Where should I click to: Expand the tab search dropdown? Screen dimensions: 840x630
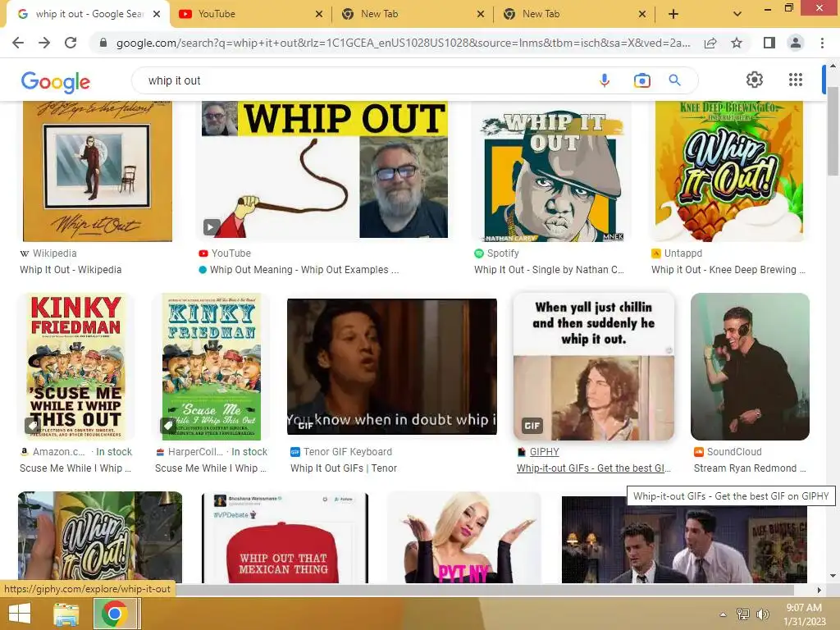[737, 15]
